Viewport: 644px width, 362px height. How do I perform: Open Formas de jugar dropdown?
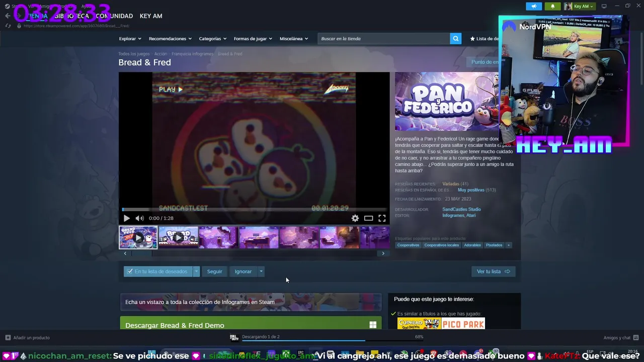(x=253, y=39)
